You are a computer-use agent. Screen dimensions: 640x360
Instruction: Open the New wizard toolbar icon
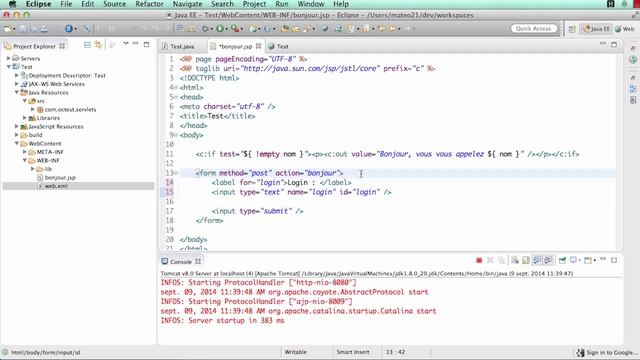(8, 29)
